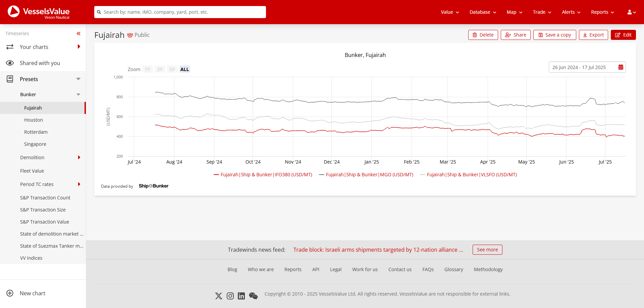Open the Alerts menu
644x308 pixels.
570,12
